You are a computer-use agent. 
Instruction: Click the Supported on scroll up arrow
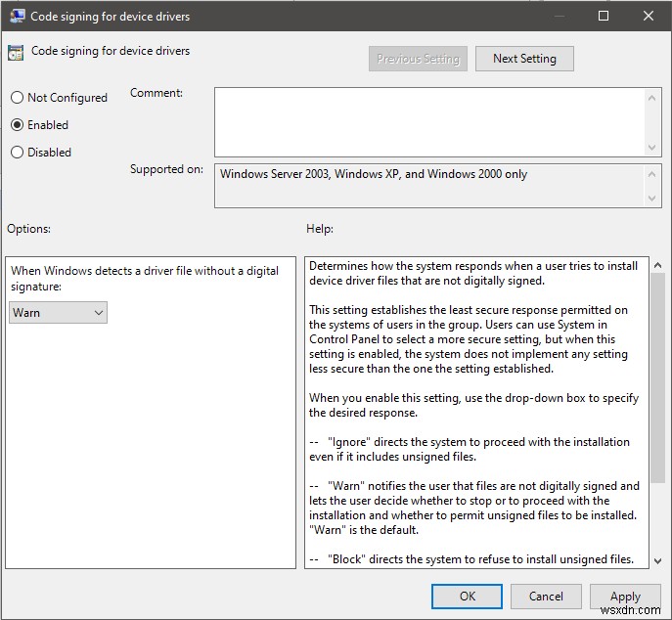[651, 174]
